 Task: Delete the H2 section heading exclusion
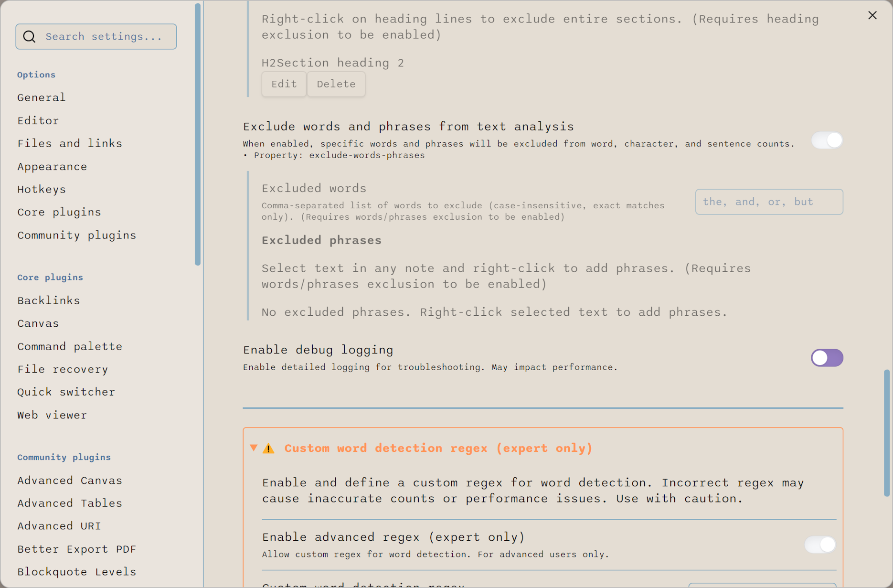click(x=336, y=84)
